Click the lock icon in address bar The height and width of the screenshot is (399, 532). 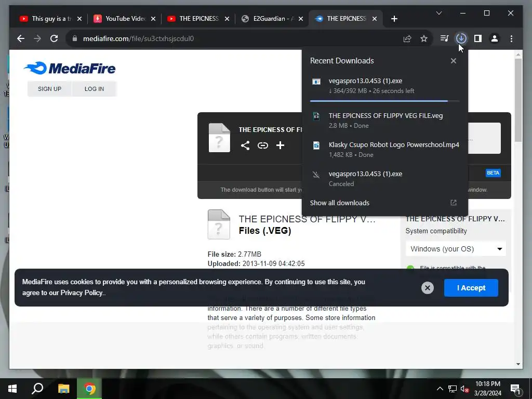(x=75, y=38)
